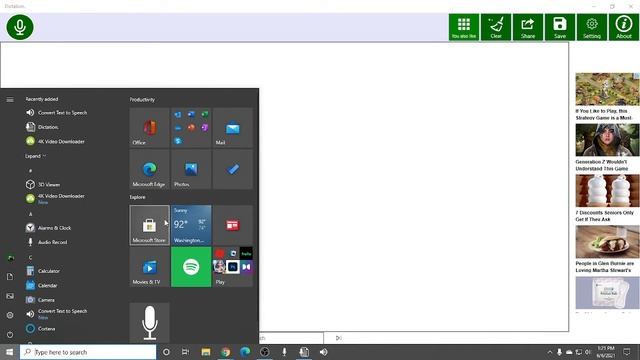Screen dimensions: 640x360
Task: Open Microsoft Edge from the taskbar
Action: (245, 352)
